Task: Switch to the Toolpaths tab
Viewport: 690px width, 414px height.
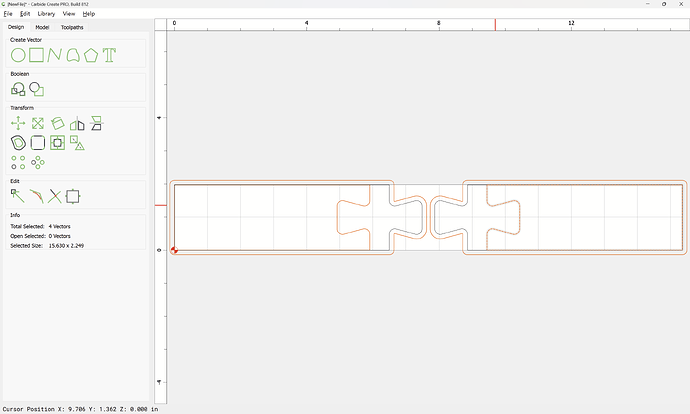Action: 72,27
